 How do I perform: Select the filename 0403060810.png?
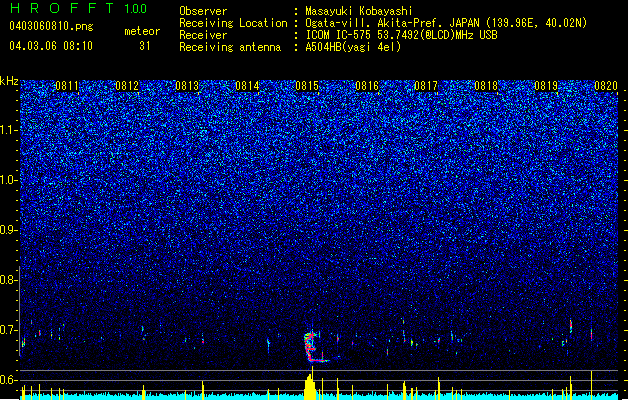51,26
